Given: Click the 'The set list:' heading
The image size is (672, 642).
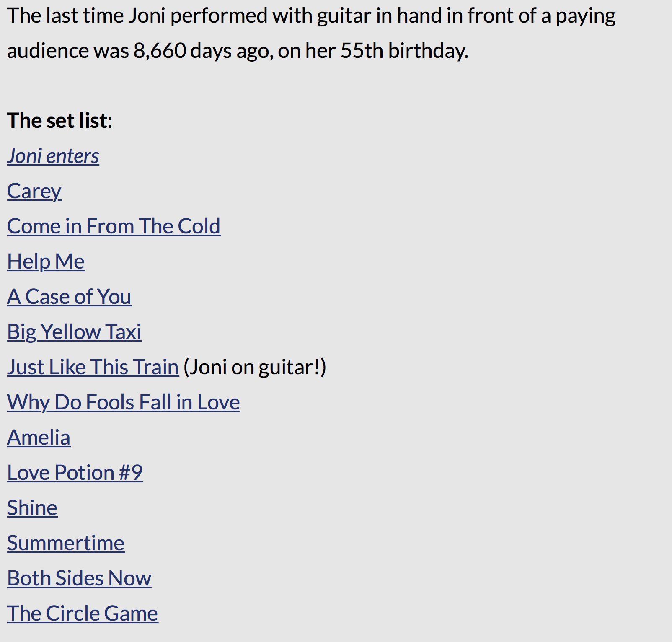Looking at the screenshot, I should pyautogui.click(x=60, y=121).
